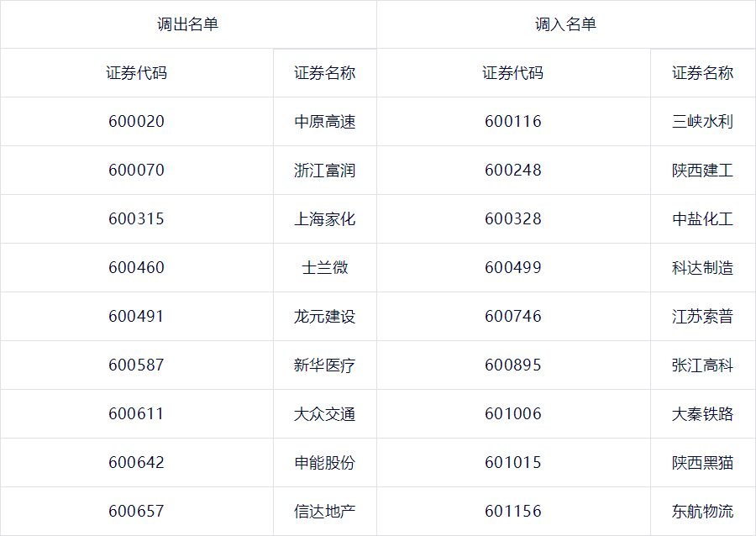Select code cell 600895
Viewport: 756px width, 536px height.
point(513,365)
